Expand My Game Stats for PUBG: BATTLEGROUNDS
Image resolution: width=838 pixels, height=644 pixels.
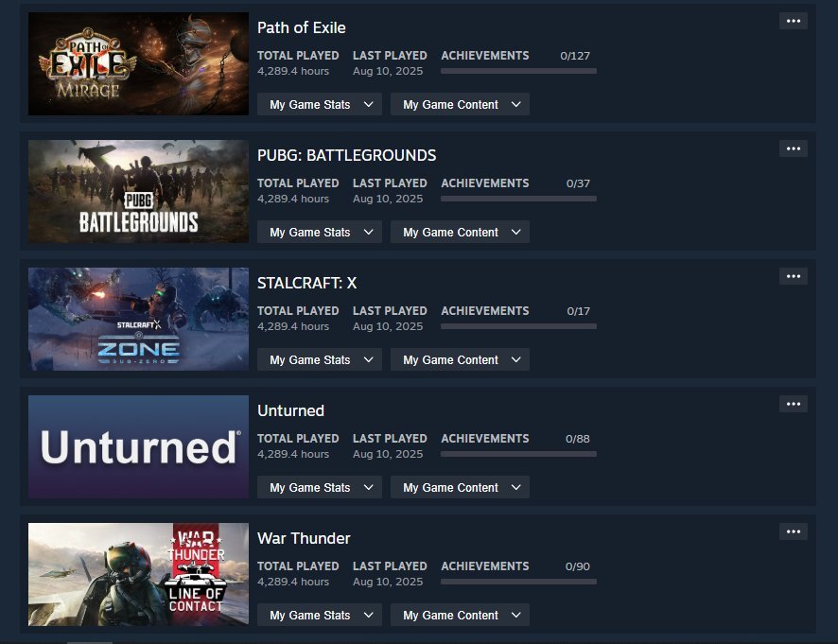point(320,232)
